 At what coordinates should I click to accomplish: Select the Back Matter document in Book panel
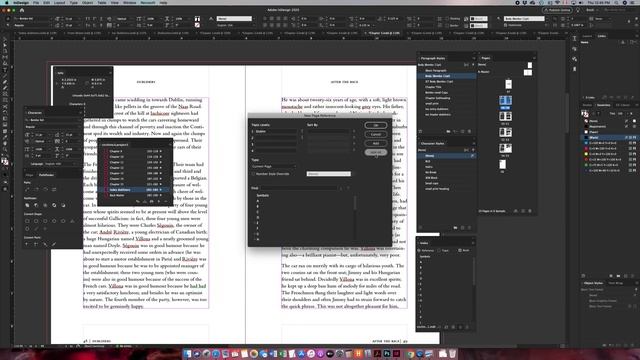coord(135,195)
